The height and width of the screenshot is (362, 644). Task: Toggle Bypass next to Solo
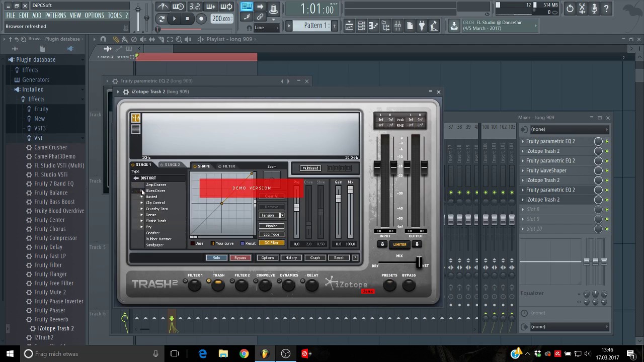240,258
